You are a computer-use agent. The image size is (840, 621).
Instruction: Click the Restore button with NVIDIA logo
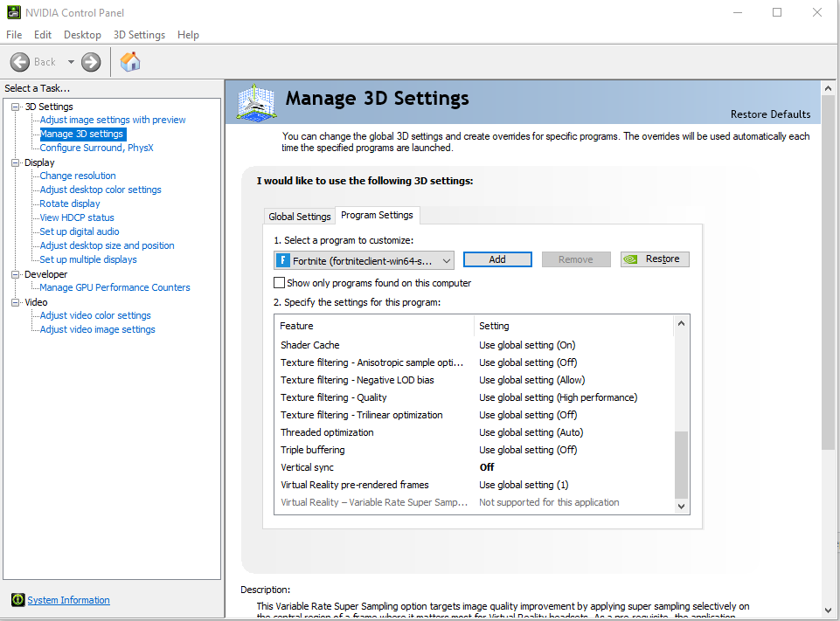655,259
